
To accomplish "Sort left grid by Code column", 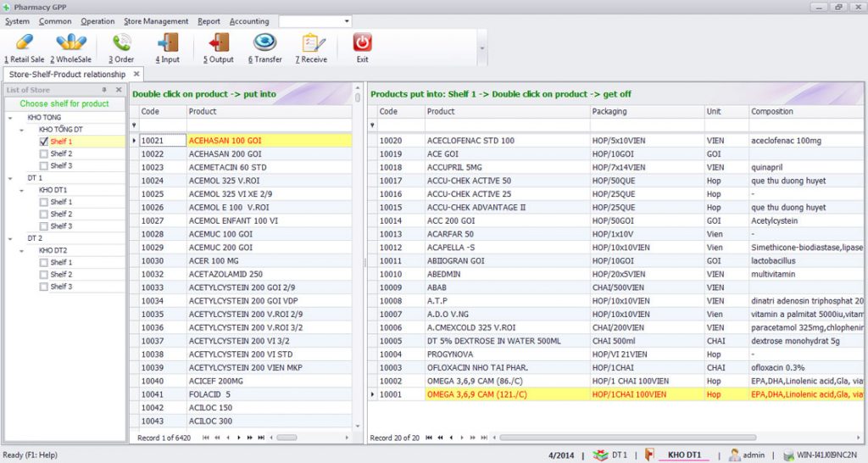I will point(162,111).
